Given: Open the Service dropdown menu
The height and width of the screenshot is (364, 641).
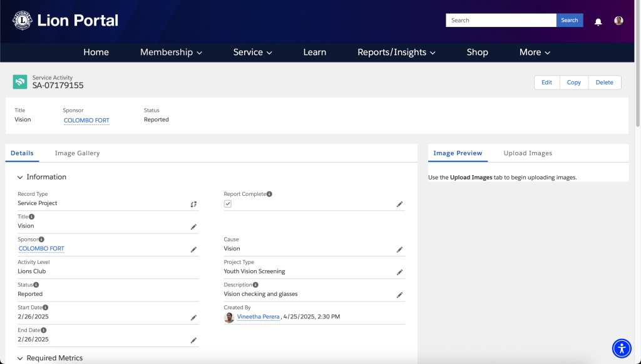Looking at the screenshot, I should (253, 53).
